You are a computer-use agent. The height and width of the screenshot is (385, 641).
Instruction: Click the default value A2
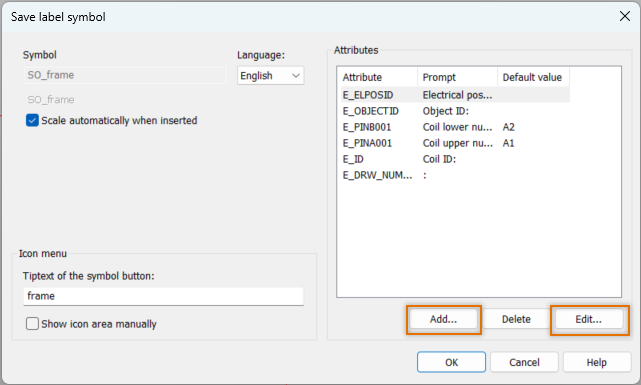pos(509,127)
